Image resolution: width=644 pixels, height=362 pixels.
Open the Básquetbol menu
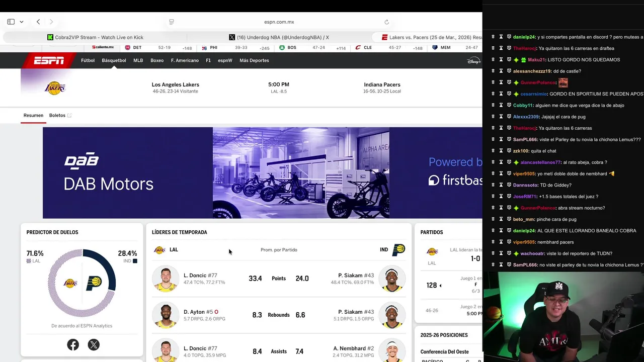(x=114, y=60)
